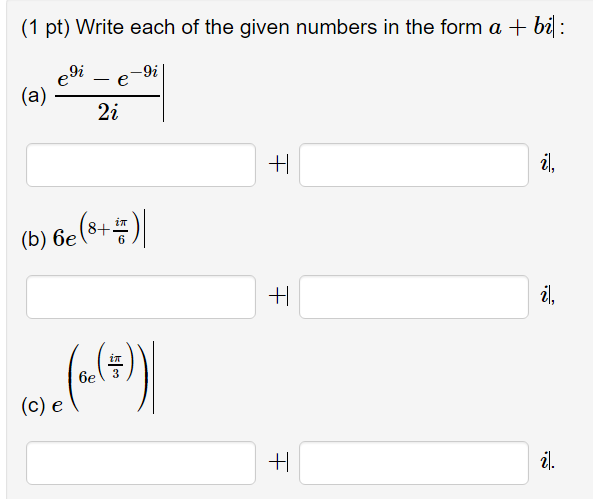Click the "i," symbol after part (b) fields
593x499 pixels.
point(547,296)
